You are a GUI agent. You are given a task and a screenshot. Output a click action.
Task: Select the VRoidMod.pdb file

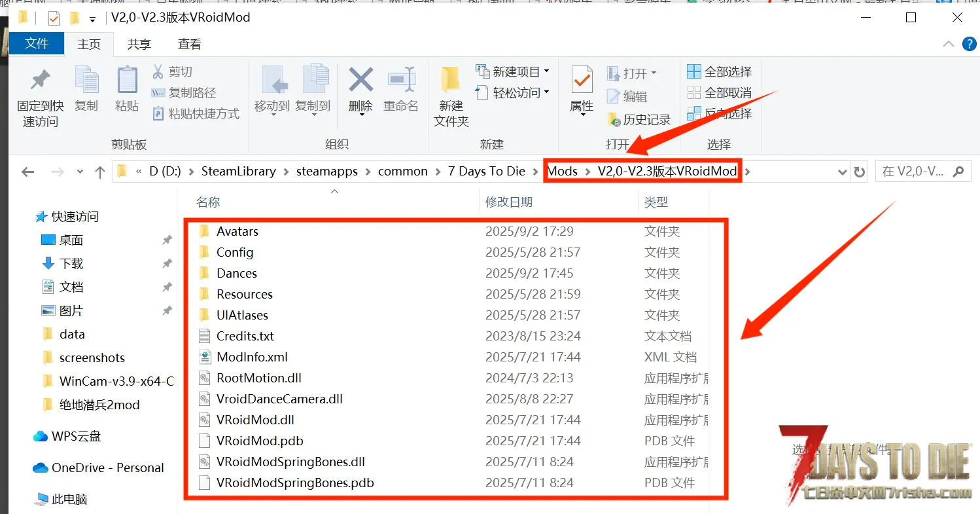coord(260,441)
